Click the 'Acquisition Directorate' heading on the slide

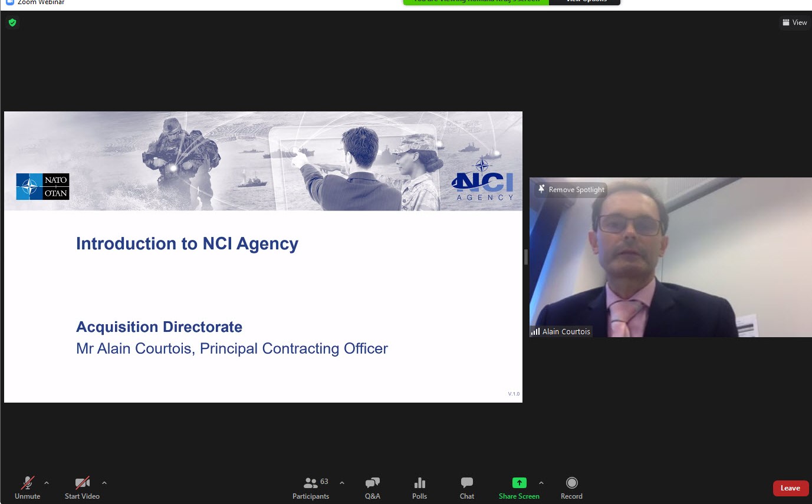[159, 327]
